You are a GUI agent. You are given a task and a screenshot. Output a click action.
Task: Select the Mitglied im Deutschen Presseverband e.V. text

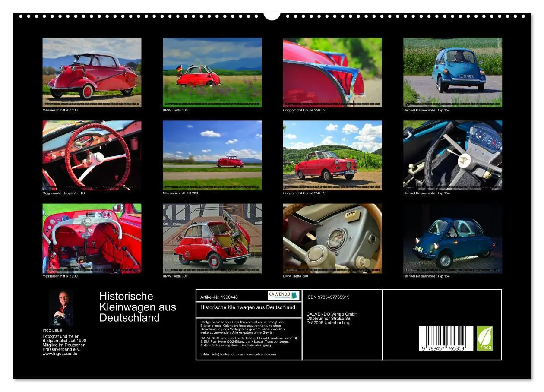[64, 347]
